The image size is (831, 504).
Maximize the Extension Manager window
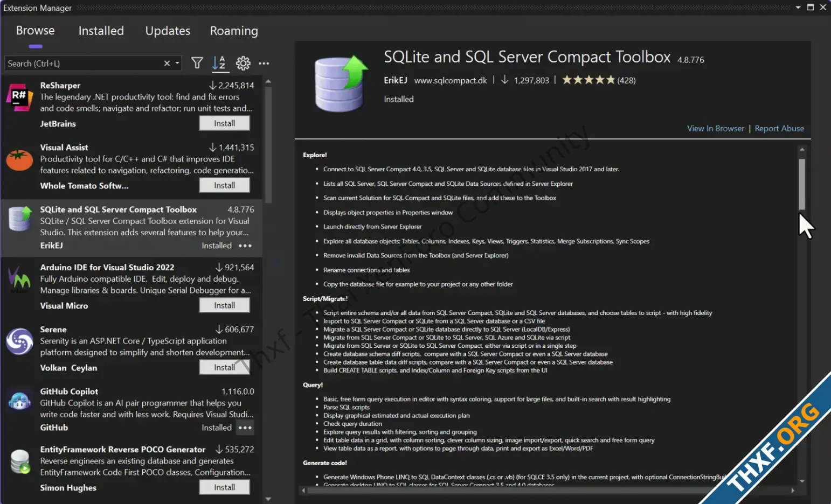point(811,7)
